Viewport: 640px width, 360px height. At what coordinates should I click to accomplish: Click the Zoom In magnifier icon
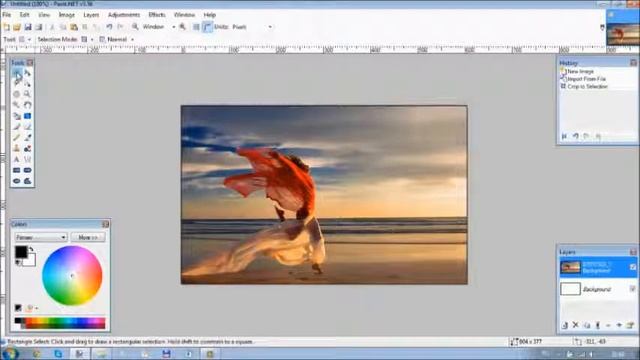[x=182, y=27]
